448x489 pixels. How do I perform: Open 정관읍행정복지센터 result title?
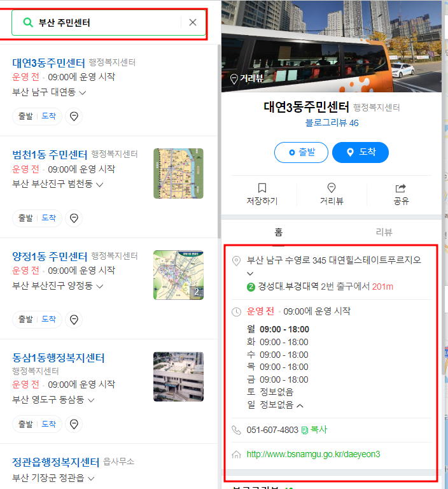tap(56, 462)
